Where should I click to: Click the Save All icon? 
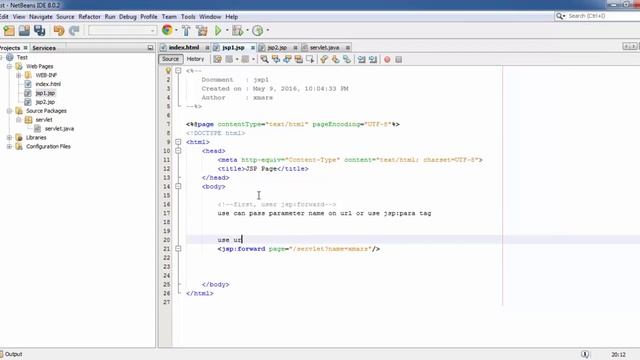(40, 31)
